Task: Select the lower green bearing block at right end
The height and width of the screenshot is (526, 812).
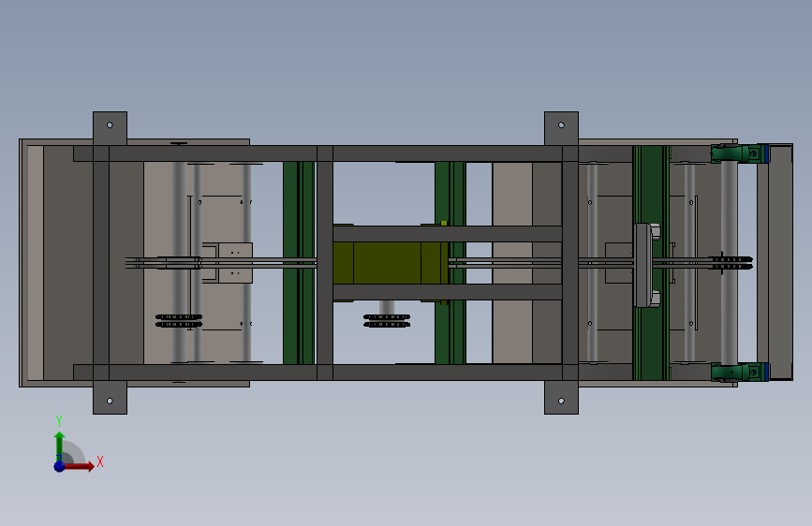Action: coord(740,372)
